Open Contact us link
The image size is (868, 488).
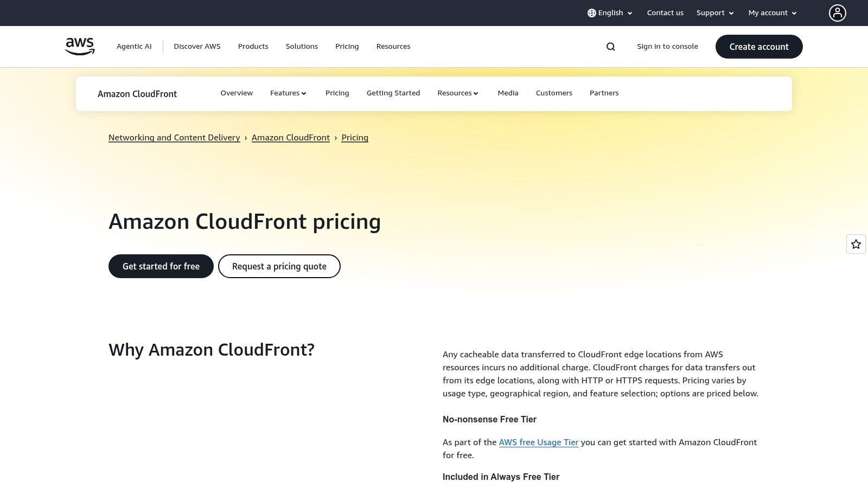tap(665, 13)
